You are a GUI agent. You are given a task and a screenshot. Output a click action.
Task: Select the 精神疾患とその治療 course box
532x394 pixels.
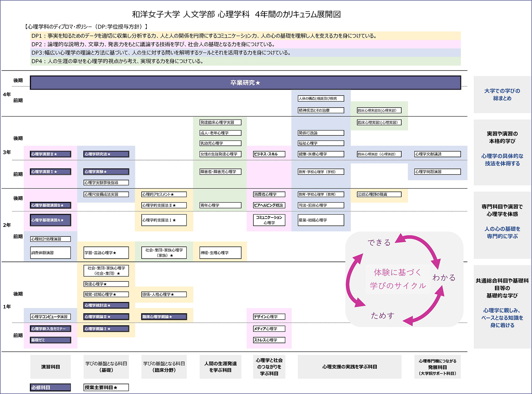tap(321, 110)
